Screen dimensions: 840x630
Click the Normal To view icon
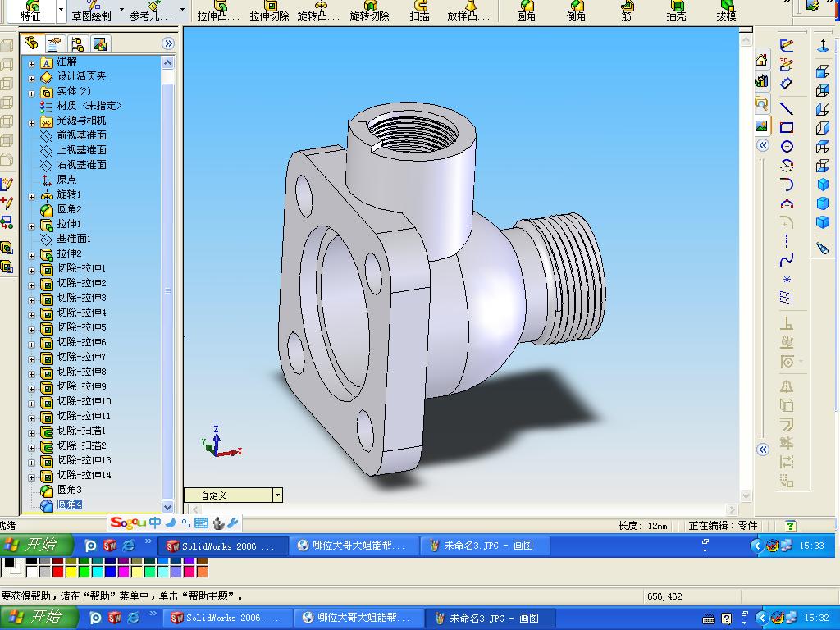tap(823, 47)
